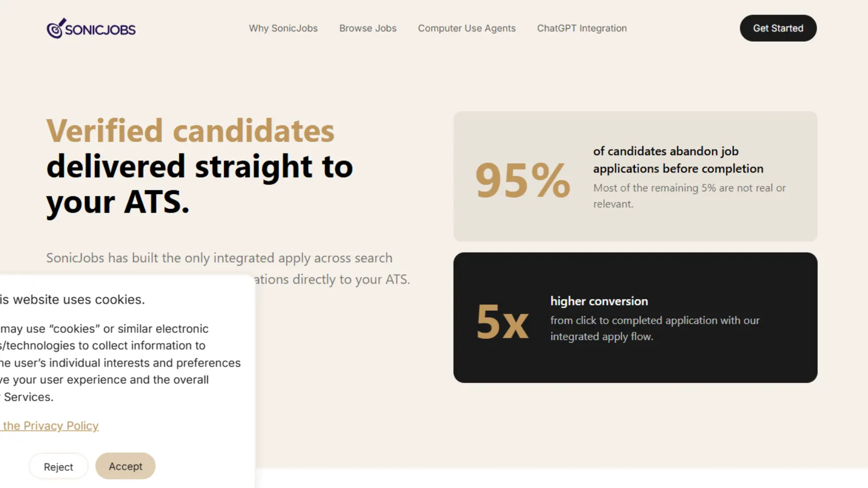Click the candidates abandon job applications text
The width and height of the screenshot is (868, 488).
pyautogui.click(x=678, y=160)
